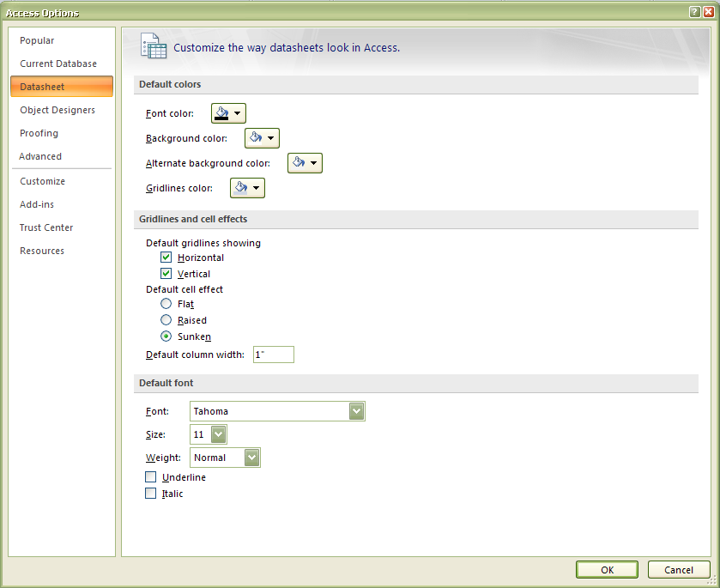Select the Datasheet category
The height and width of the screenshot is (588, 720).
point(62,87)
